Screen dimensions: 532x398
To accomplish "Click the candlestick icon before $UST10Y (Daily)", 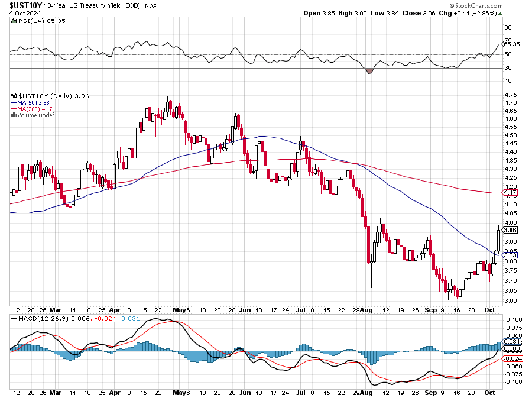I will 13,96.
